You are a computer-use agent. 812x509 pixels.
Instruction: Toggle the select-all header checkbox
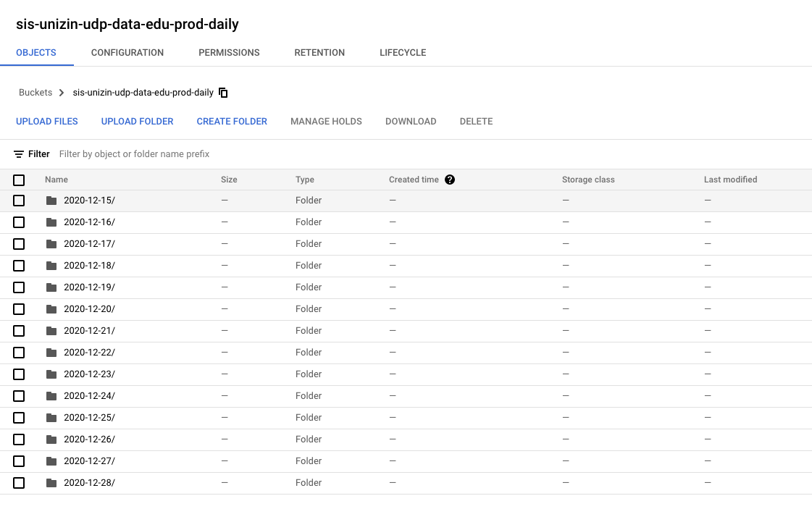[19, 180]
